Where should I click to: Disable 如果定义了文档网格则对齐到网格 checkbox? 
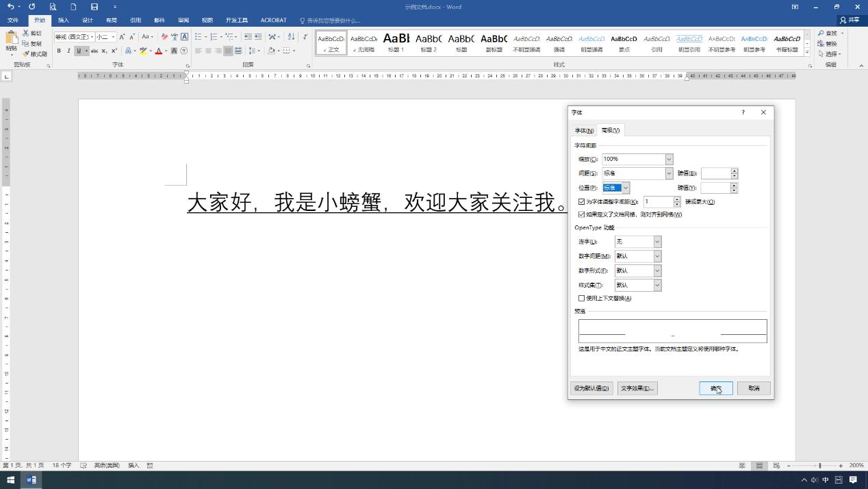(x=582, y=214)
